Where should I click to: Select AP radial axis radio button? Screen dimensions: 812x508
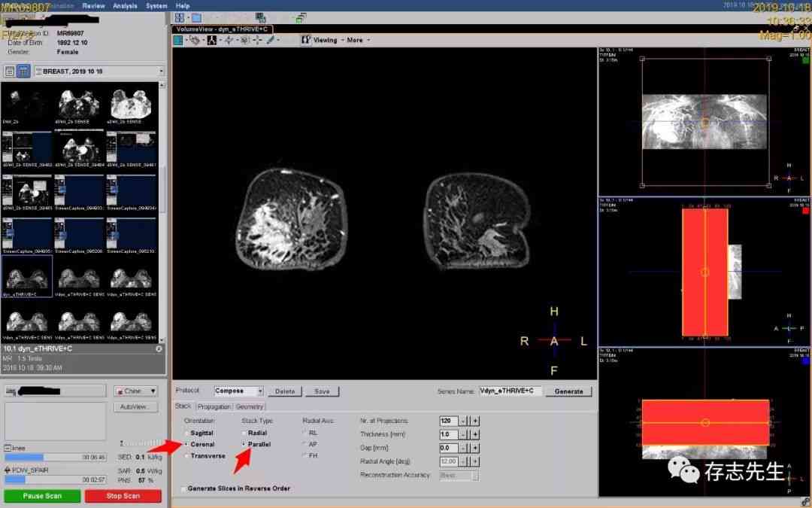tap(304, 444)
